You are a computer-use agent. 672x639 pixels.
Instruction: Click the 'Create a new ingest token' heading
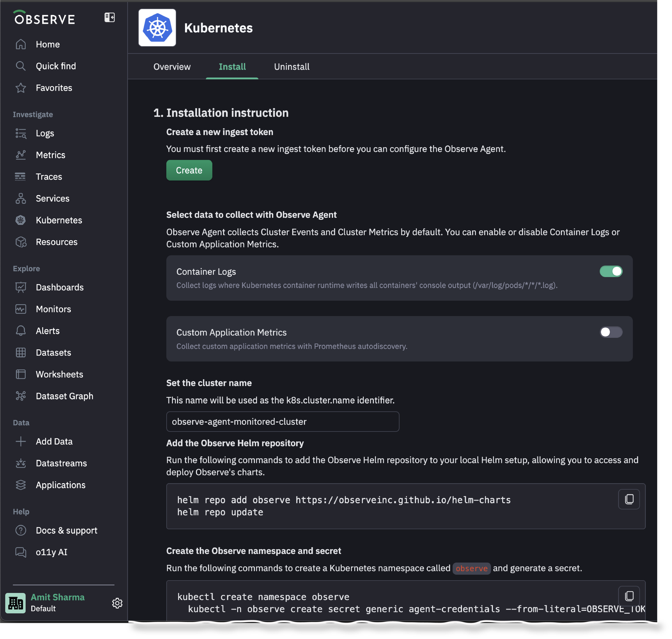220,132
